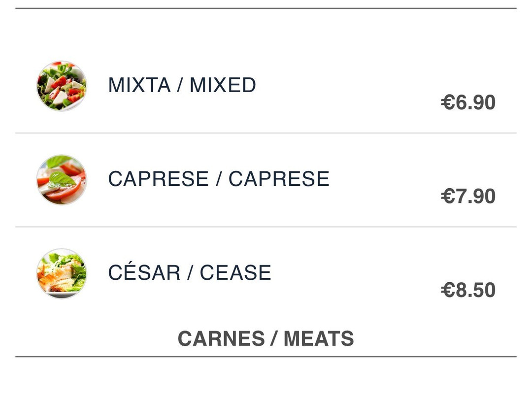Click the first CAPRESE word
This screenshot has width=532, height=398.
click(159, 179)
